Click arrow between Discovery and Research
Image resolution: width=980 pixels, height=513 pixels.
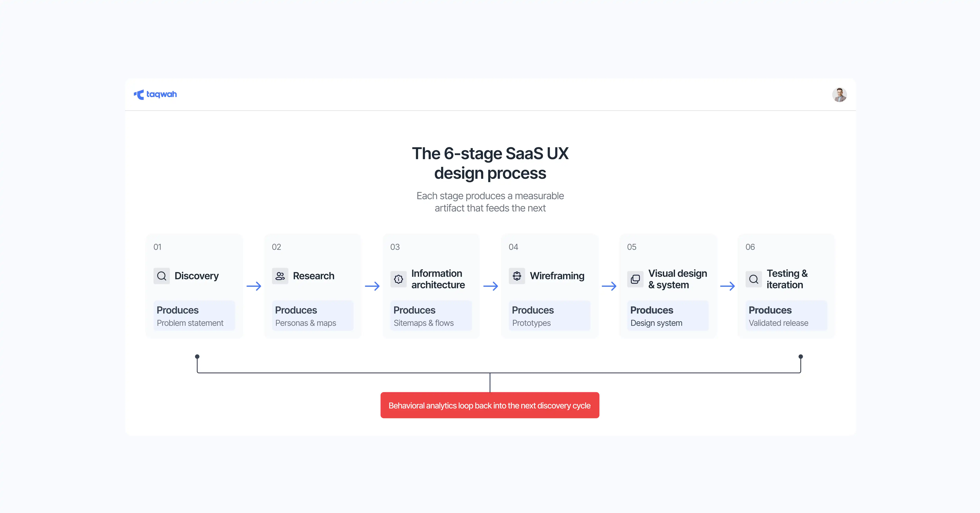[x=254, y=286]
